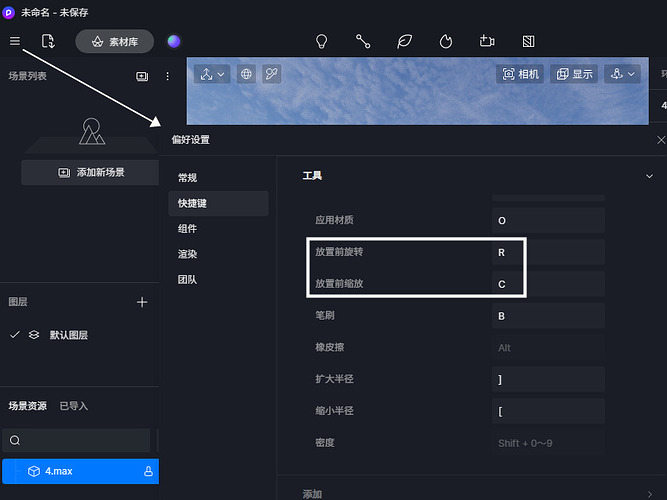Toggle lock icon on 4.max
The width and height of the screenshot is (667, 500).
click(x=148, y=471)
